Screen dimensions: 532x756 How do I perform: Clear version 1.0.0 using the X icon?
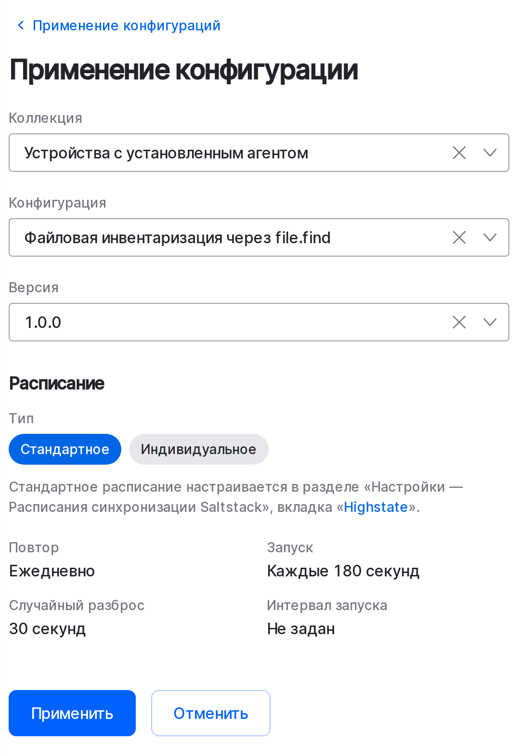point(459,322)
